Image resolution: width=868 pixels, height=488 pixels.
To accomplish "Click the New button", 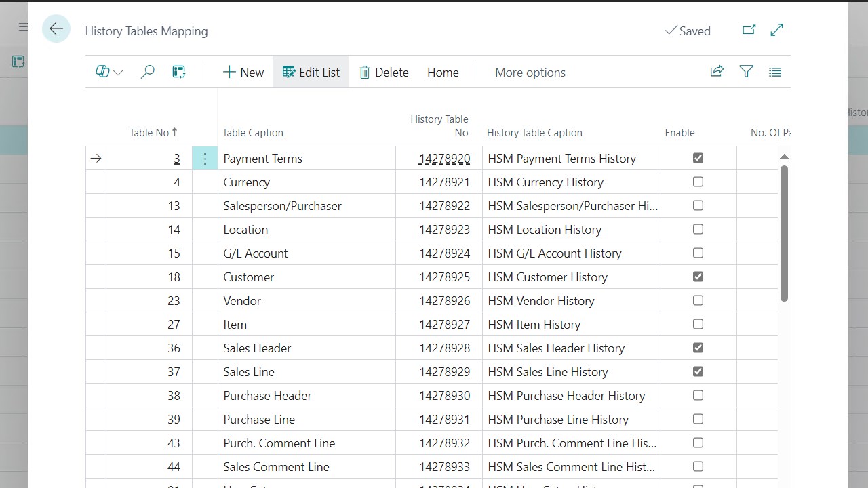I will 243,73.
